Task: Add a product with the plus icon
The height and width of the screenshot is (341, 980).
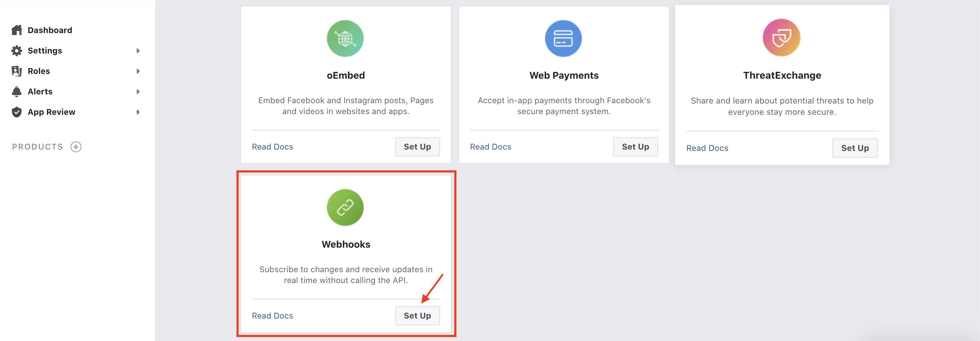Action: [x=76, y=147]
